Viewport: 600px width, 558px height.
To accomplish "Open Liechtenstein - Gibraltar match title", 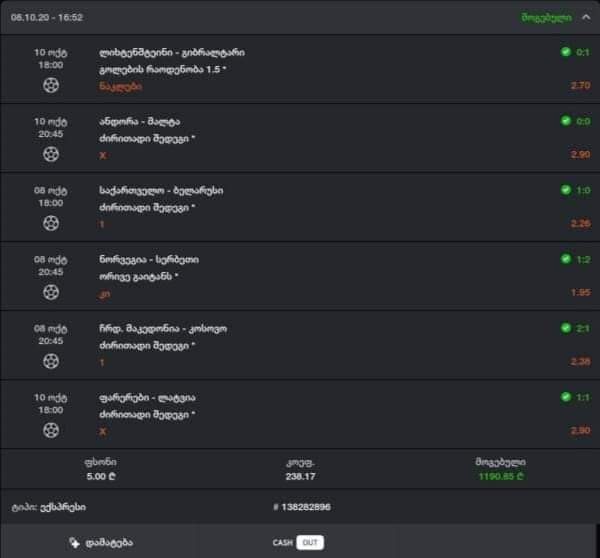I will click(x=172, y=52).
